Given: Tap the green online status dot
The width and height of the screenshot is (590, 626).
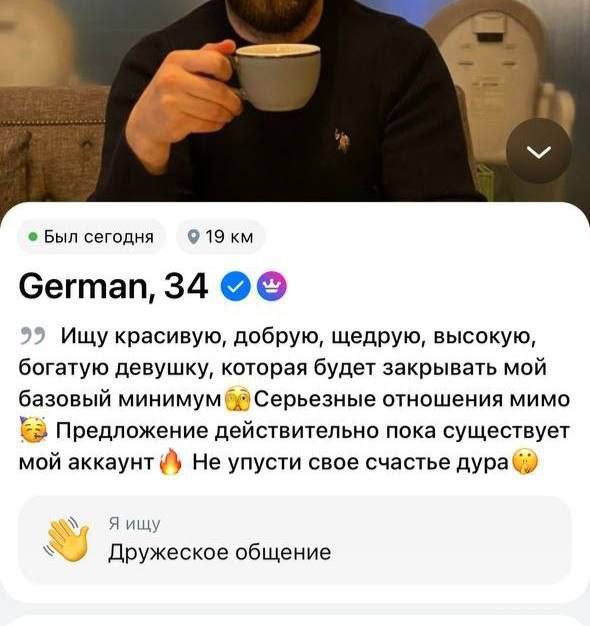Looking at the screenshot, I should (x=34, y=237).
